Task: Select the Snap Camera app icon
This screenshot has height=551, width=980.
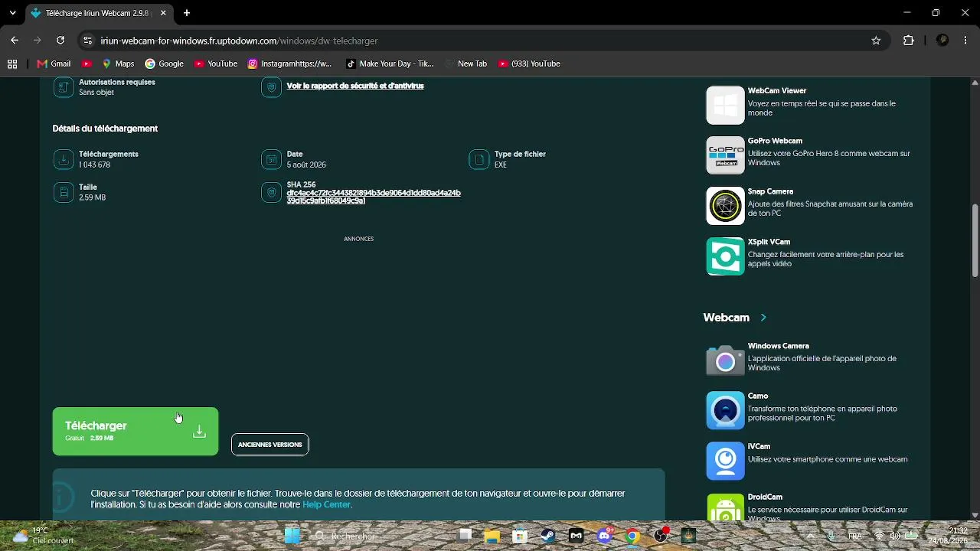Action: tap(725, 206)
